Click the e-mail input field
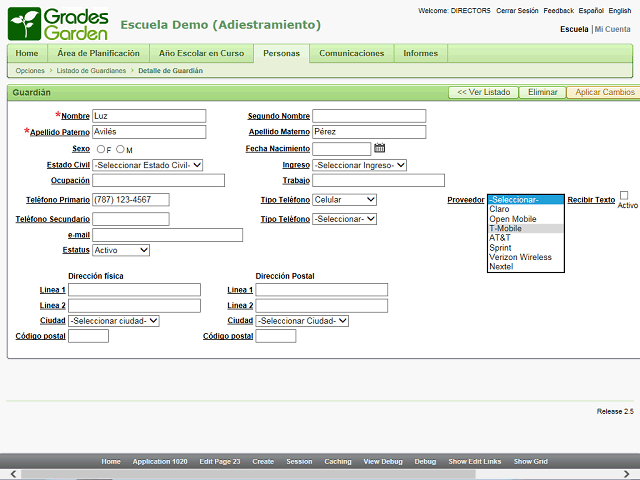640x480 pixels. 167,235
